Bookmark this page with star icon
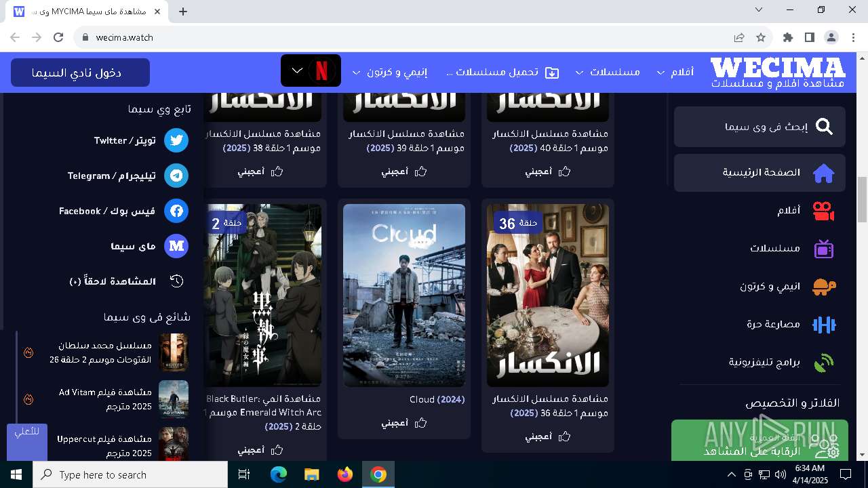868x488 pixels. coord(761,37)
